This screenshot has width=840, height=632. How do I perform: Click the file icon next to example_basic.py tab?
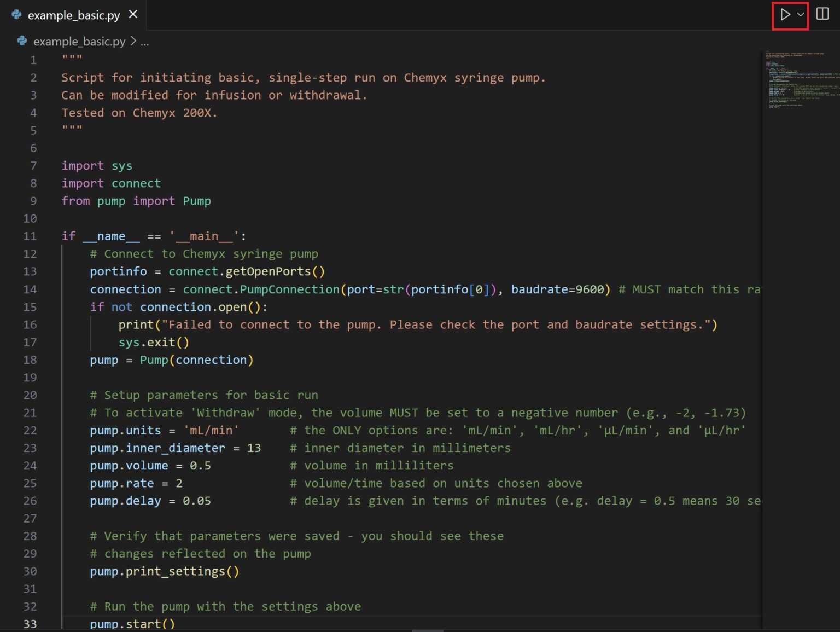tap(16, 15)
